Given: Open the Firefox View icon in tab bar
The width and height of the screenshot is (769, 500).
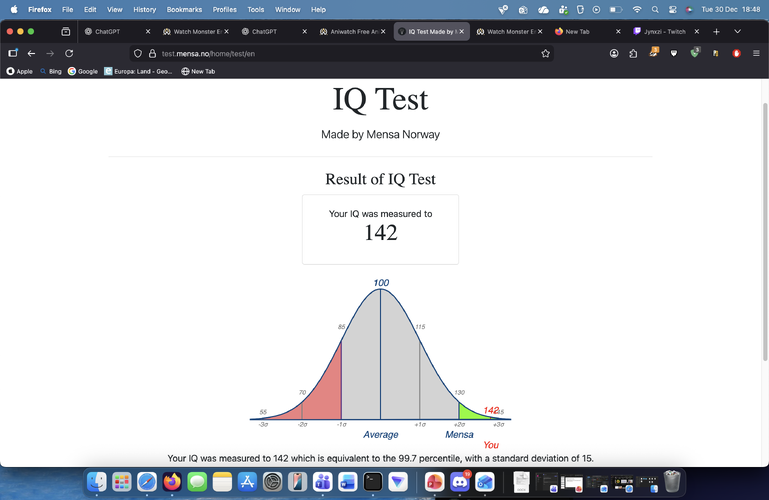Looking at the screenshot, I should pyautogui.click(x=66, y=31).
